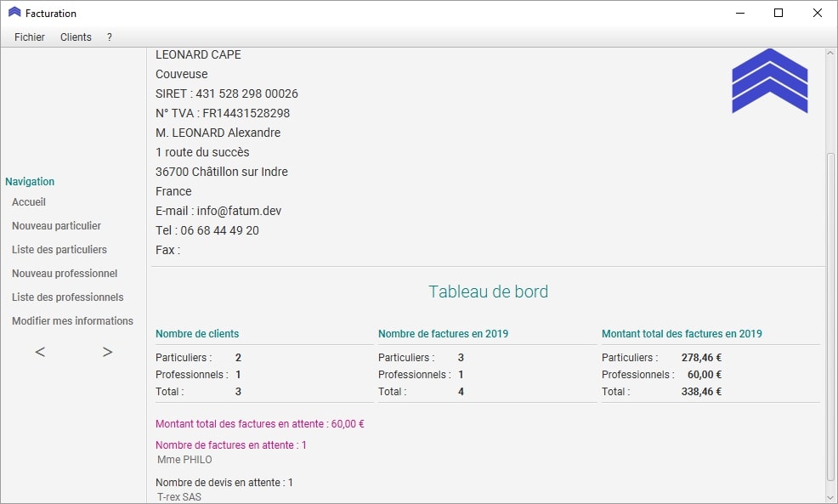
Task: Navigate to Accueil
Action: point(29,202)
